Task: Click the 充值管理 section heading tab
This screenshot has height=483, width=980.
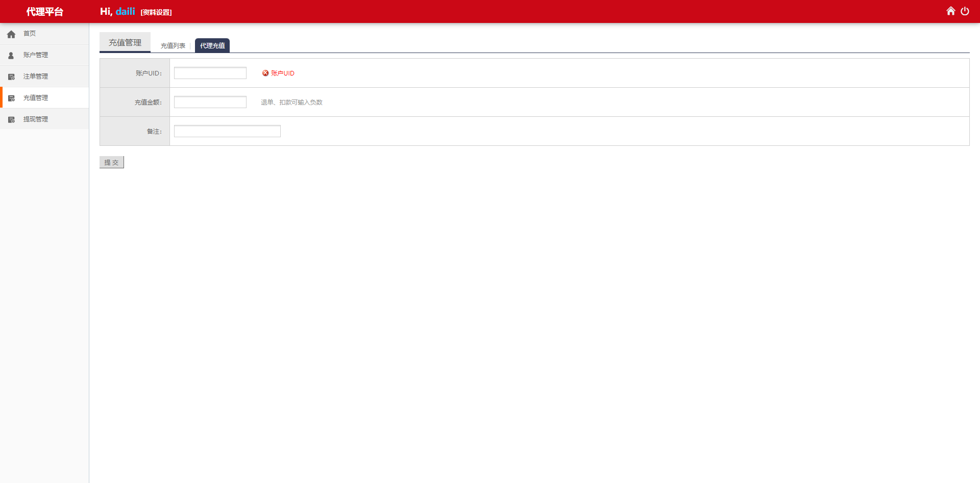Action: point(125,42)
